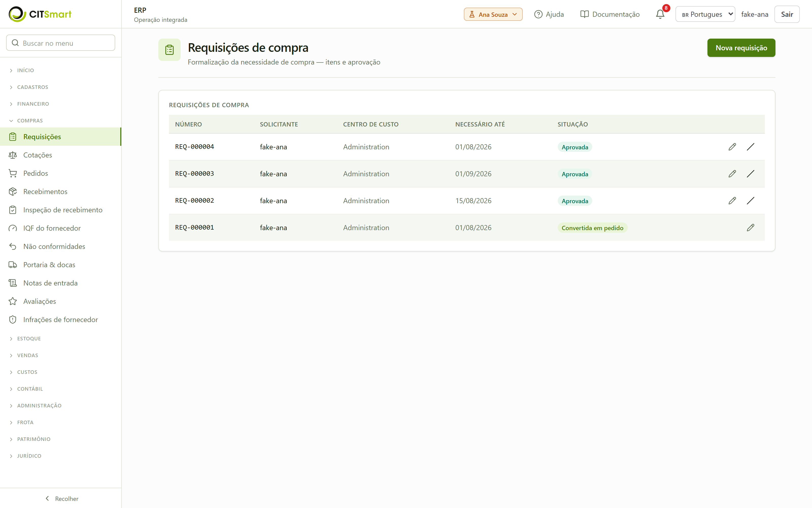Viewport: 812px width, 508px height.
Task: Click the REQ-000001 number cell
Action: coord(195,227)
